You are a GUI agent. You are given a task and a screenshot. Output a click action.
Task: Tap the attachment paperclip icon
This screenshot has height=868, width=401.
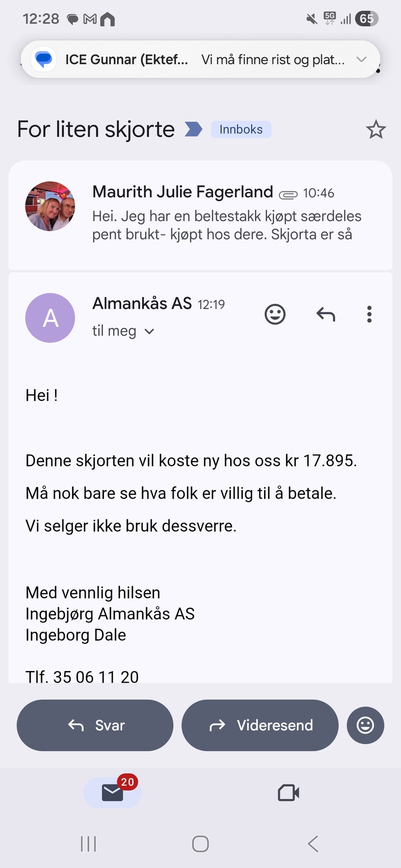(288, 194)
